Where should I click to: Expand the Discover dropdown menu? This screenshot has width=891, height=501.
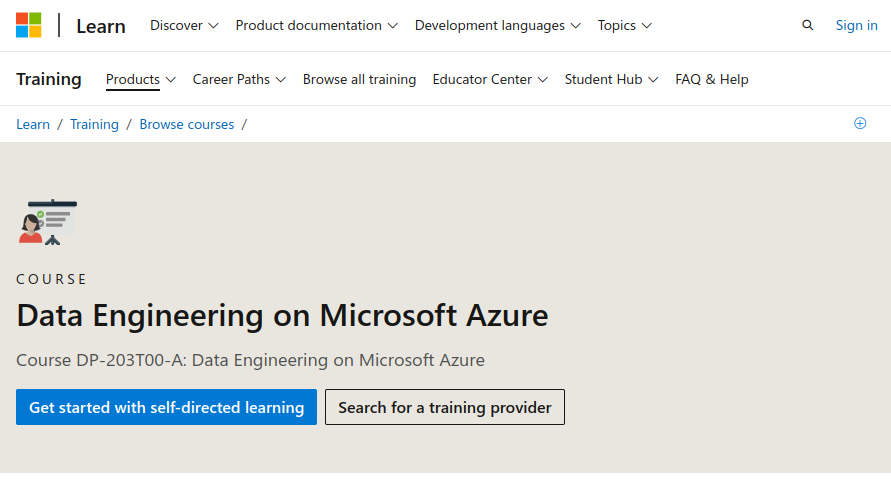(184, 25)
